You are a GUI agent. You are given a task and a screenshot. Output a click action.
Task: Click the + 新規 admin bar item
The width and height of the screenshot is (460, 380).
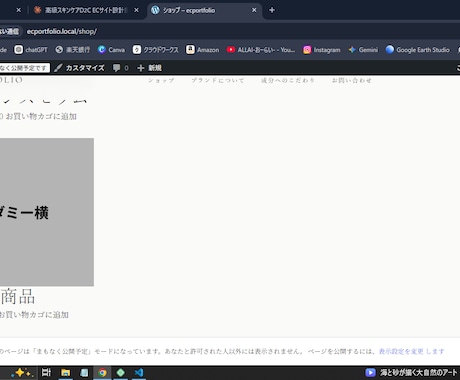tap(150, 68)
